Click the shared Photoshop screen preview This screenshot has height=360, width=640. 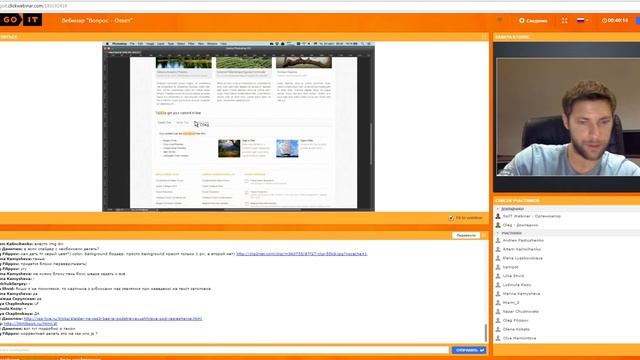tap(238, 127)
